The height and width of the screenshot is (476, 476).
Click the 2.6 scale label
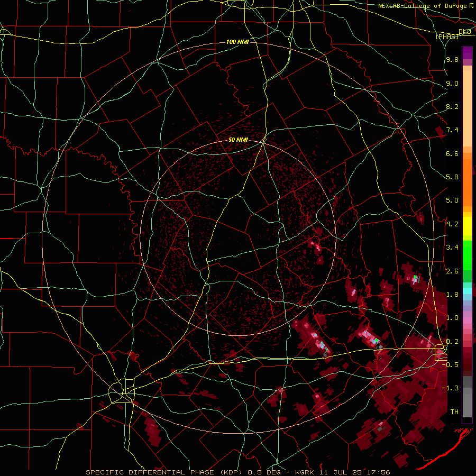[x=452, y=271]
